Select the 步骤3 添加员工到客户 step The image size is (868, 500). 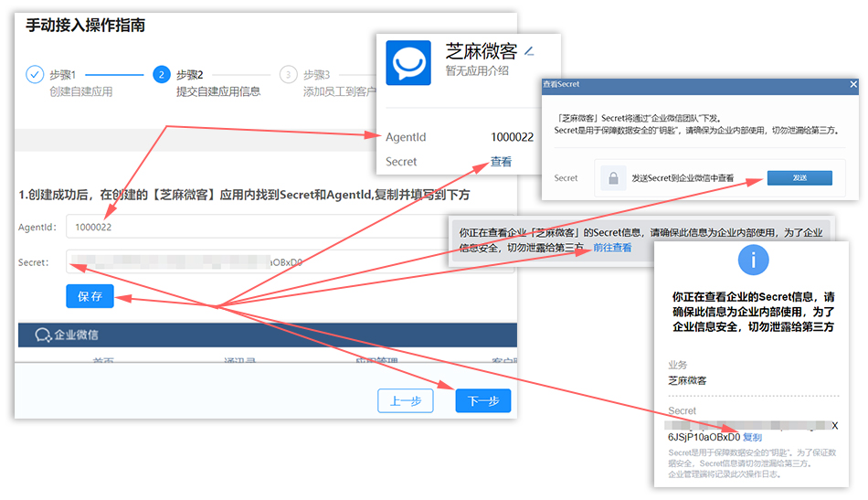[328, 83]
